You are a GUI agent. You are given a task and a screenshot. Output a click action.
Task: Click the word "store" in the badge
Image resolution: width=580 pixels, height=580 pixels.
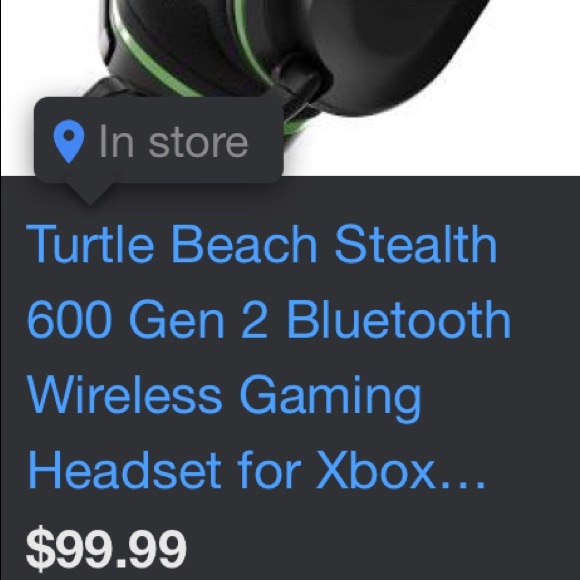[x=198, y=143]
